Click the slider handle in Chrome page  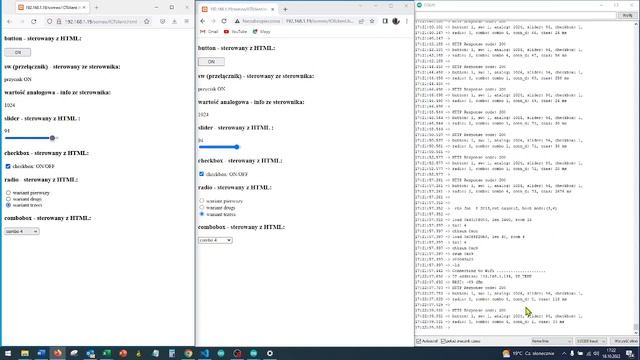[x=237, y=147]
